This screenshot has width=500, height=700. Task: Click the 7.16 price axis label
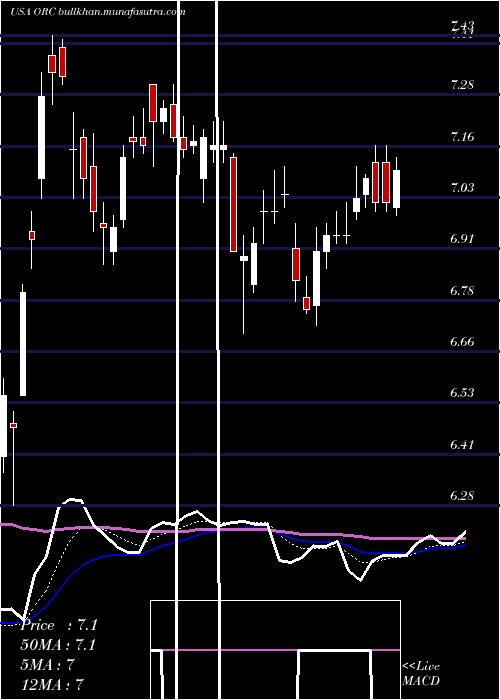[x=462, y=137]
